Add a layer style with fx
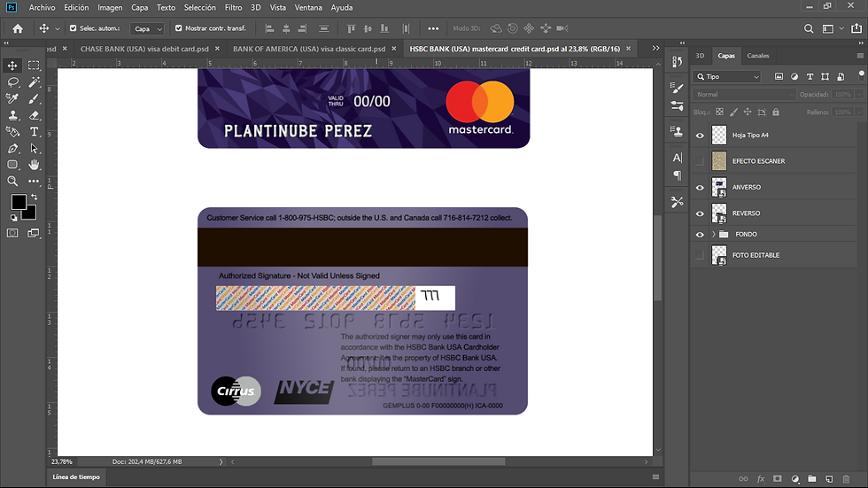The height and width of the screenshot is (488, 868). tap(761, 478)
